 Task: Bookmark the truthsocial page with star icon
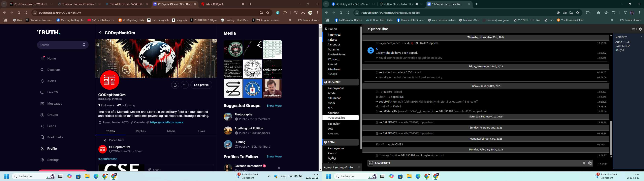pyautogui.click(x=268, y=13)
